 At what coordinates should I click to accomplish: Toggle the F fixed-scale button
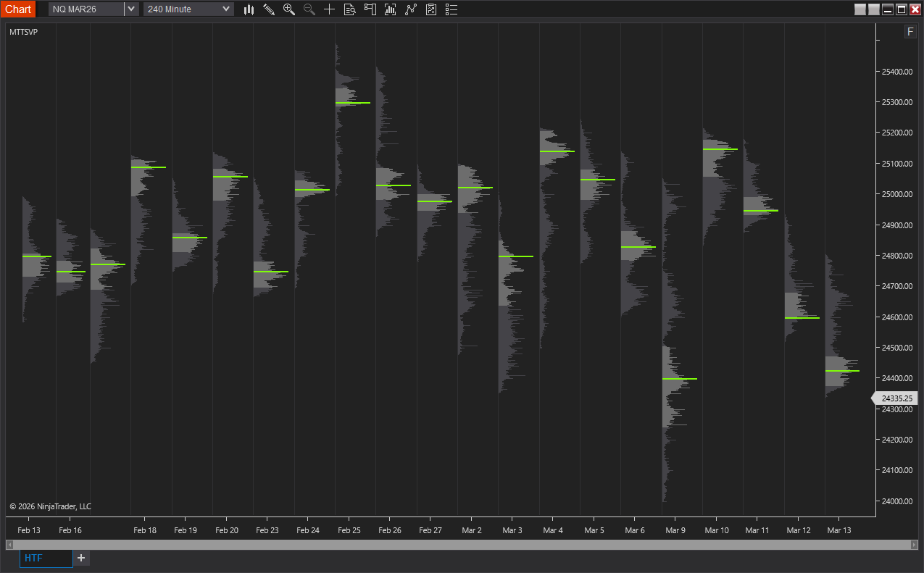point(910,31)
